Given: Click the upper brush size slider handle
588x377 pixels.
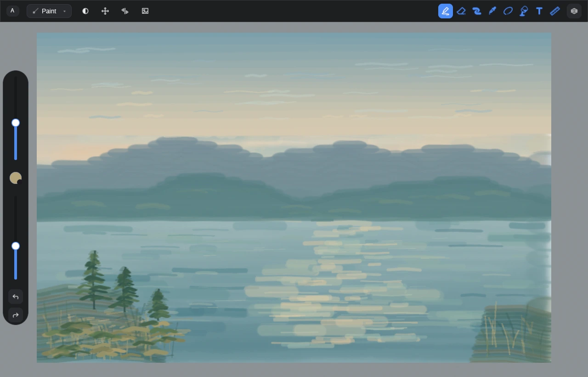Looking at the screenshot, I should 16,123.
